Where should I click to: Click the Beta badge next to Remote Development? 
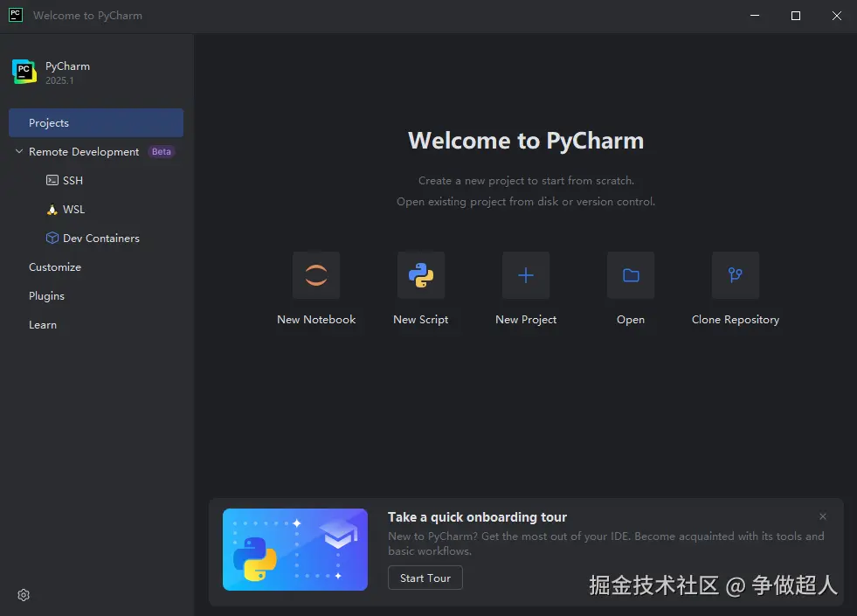pyautogui.click(x=162, y=151)
